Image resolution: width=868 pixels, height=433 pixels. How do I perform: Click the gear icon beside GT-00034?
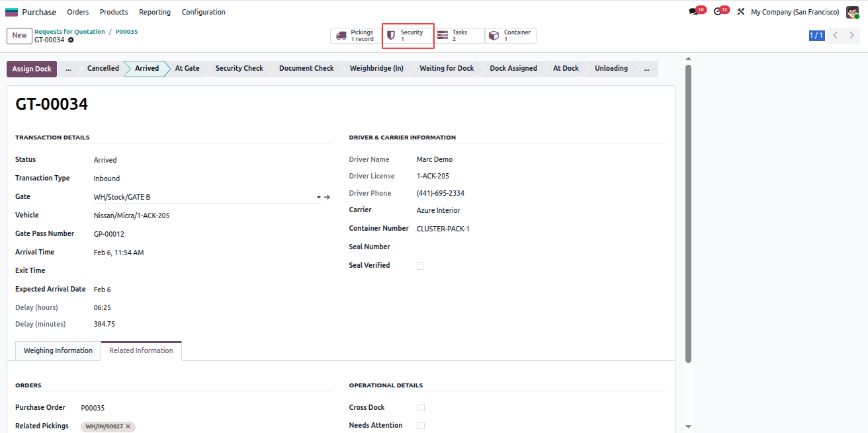[x=71, y=40]
